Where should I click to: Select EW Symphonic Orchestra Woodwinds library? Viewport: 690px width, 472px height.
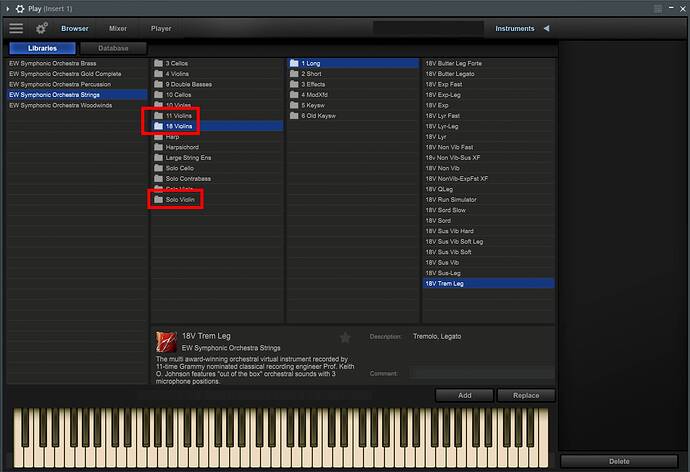pos(77,105)
